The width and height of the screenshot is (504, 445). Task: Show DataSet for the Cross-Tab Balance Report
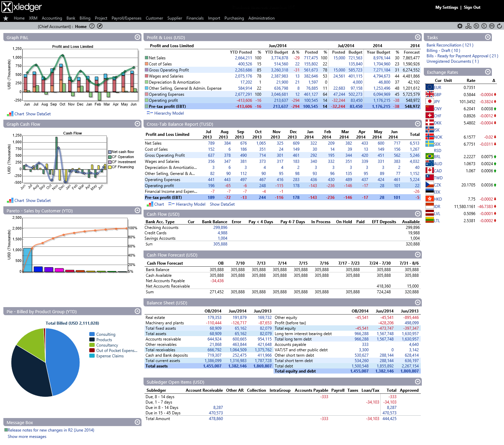tap(222, 204)
